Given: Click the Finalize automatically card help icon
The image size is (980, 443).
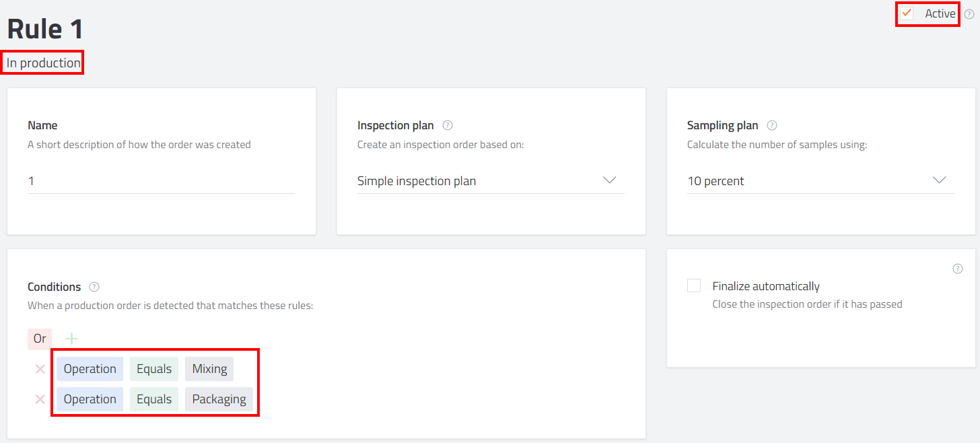Looking at the screenshot, I should tap(958, 269).
